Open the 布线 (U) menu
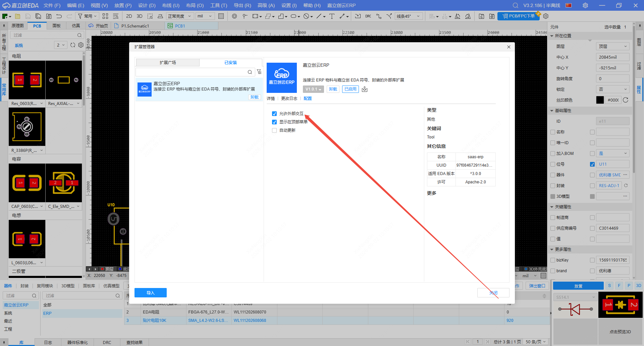644x346 pixels. click(x=171, y=5)
